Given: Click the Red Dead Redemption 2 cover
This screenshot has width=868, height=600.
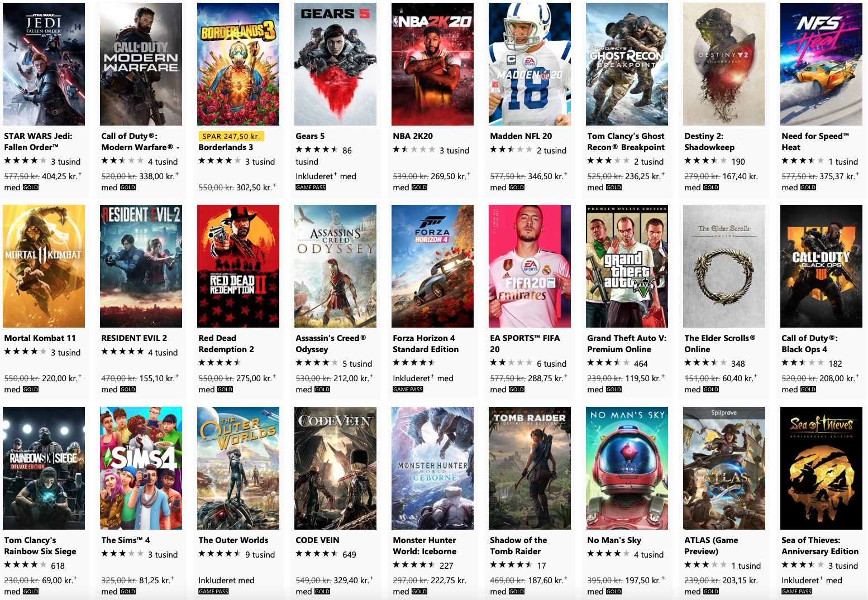Looking at the screenshot, I should coord(238,266).
